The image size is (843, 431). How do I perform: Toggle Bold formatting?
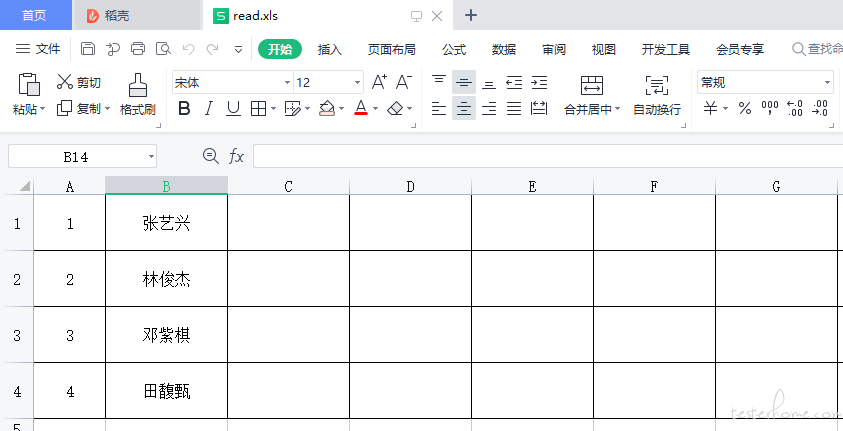click(x=184, y=109)
